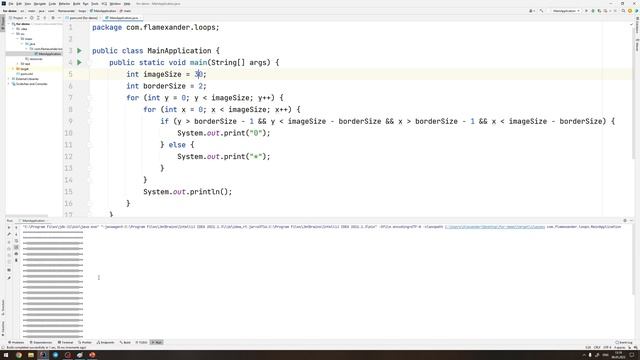Image resolution: width=640 pixels, height=360 pixels.
Task: Open Chrome from the taskbar
Action: 19,355
